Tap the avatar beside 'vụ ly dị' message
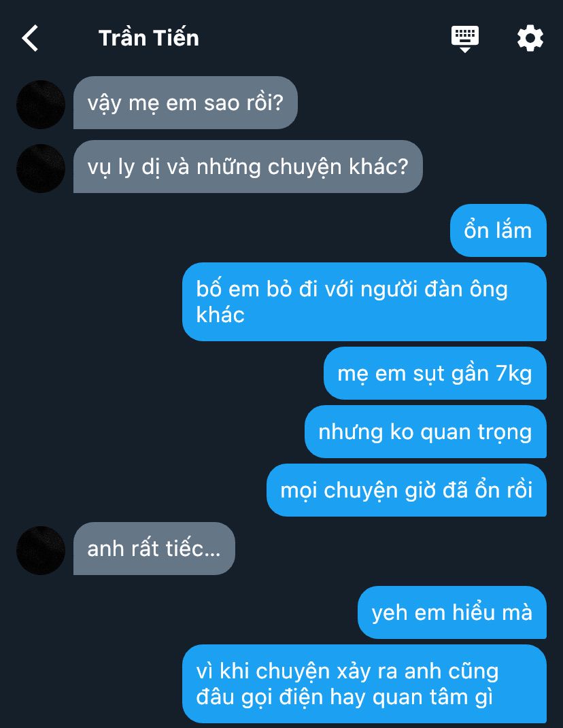The height and width of the screenshot is (728, 563). click(x=41, y=169)
